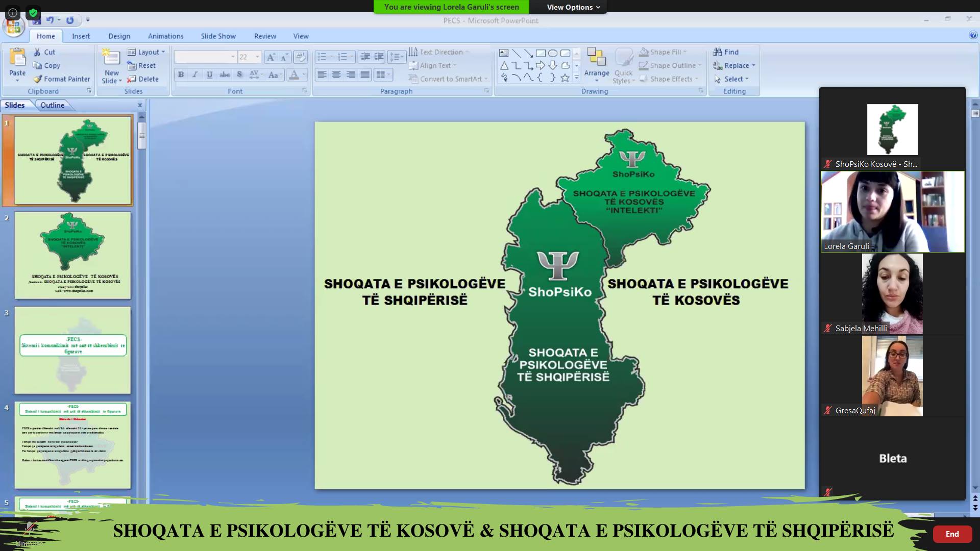
Task: Open the Font dialog launcher
Action: pyautogui.click(x=305, y=91)
